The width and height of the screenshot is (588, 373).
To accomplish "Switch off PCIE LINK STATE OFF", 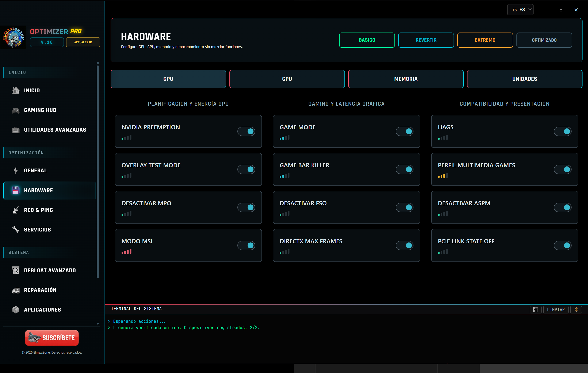I will point(562,245).
